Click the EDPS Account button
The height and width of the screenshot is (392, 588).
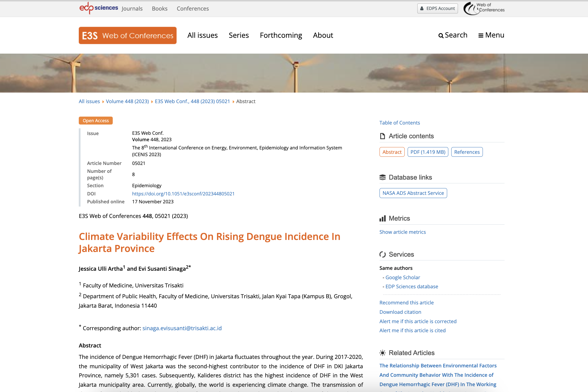pos(437,8)
